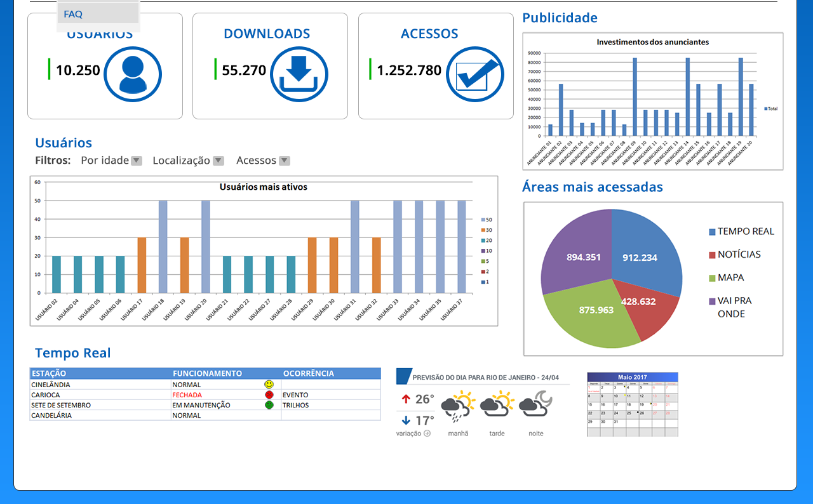813x504 pixels.
Task: Select the night (noite) weather icon
Action: [535, 404]
